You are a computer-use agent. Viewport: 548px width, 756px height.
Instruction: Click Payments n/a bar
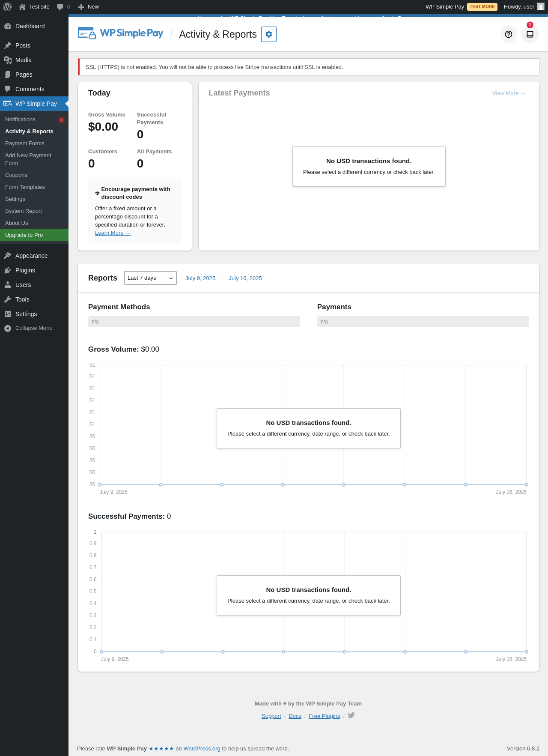(x=423, y=322)
